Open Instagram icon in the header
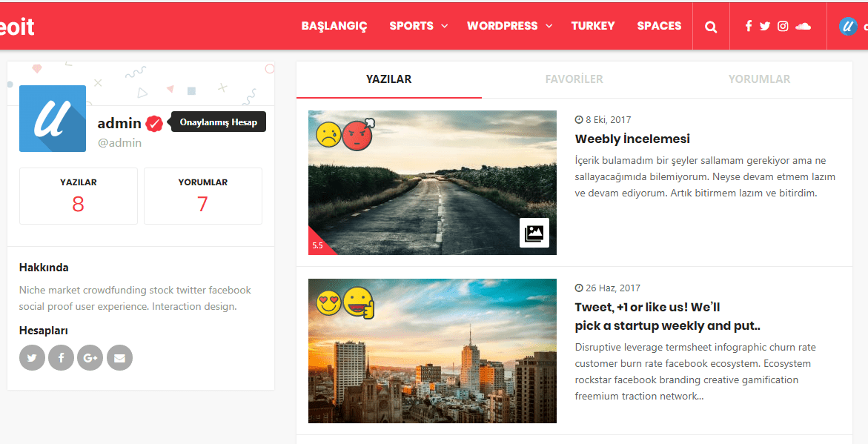This screenshot has height=444, width=868. 783,26
